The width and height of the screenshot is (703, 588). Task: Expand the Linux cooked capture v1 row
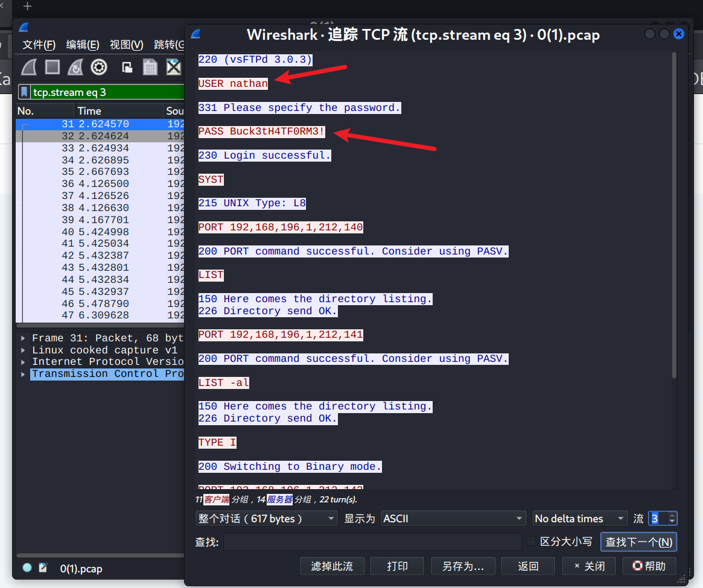[x=23, y=350]
